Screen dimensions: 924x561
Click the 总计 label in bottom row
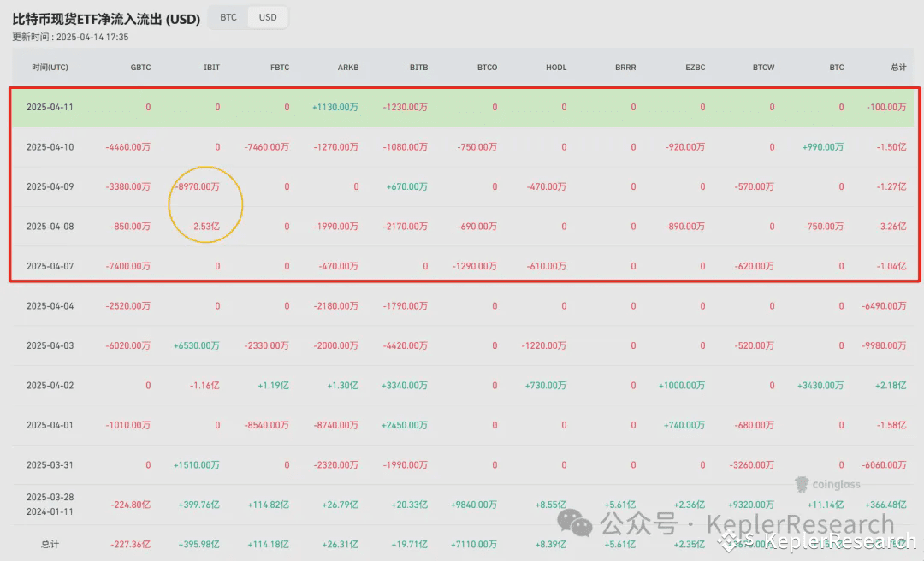(x=50, y=545)
